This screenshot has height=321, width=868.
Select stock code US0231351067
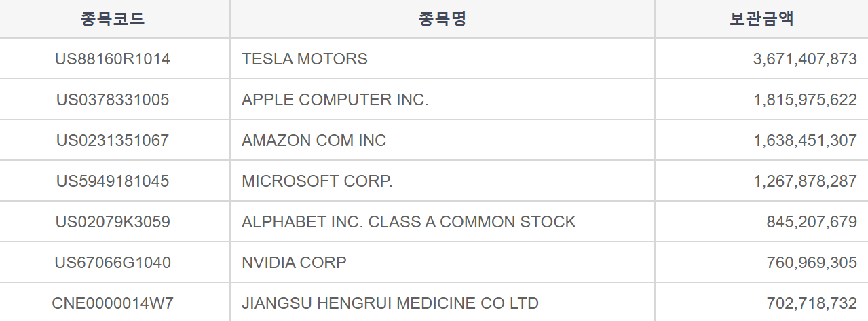(x=113, y=140)
